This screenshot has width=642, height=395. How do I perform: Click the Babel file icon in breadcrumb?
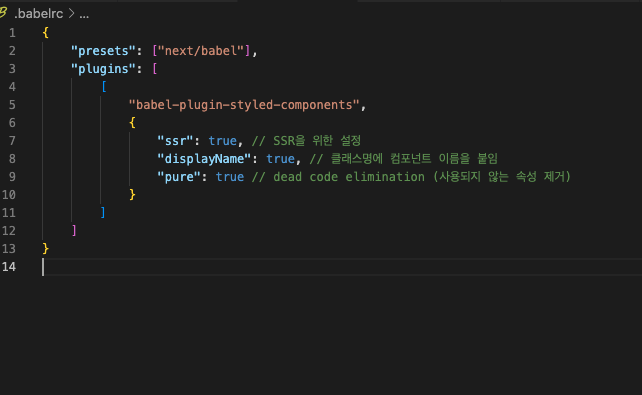point(3,13)
